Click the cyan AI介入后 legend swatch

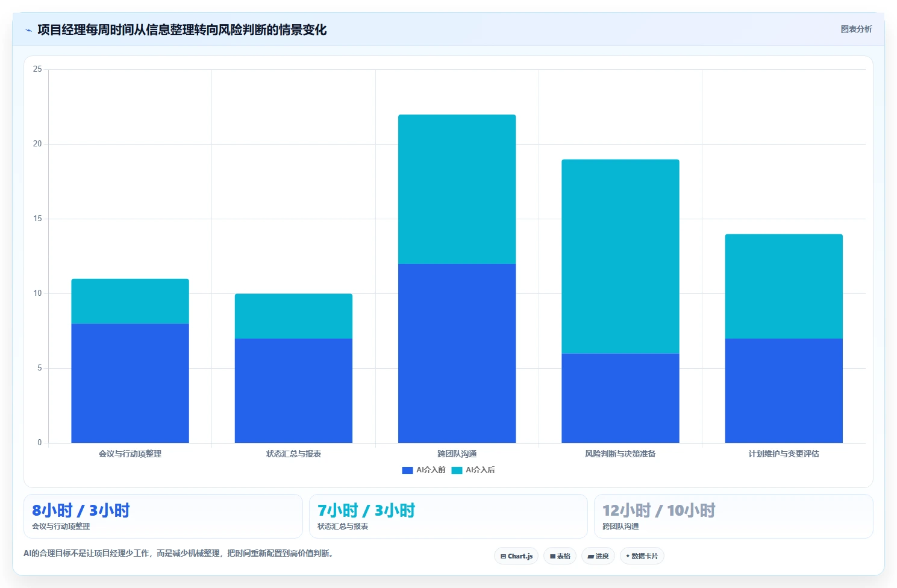coord(457,470)
